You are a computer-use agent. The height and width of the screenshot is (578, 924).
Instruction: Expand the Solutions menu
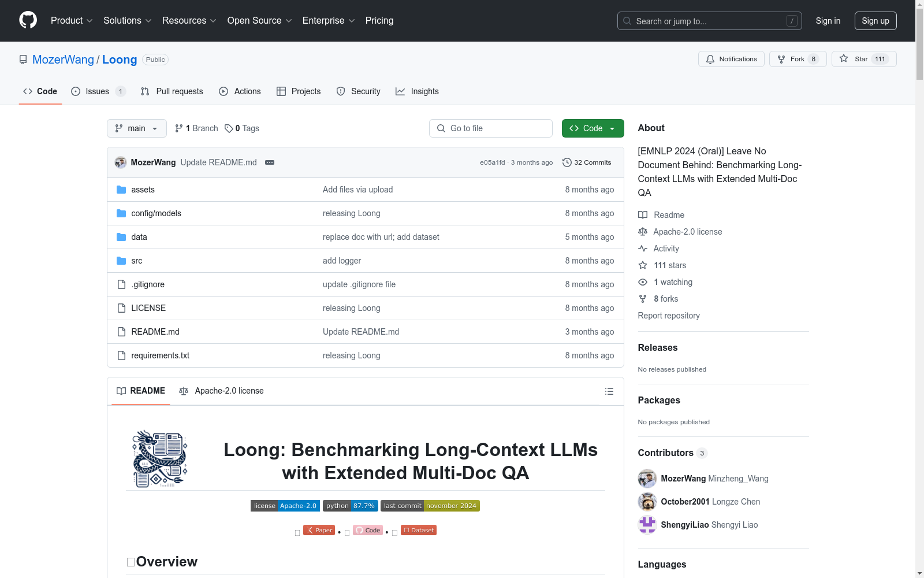pos(128,21)
